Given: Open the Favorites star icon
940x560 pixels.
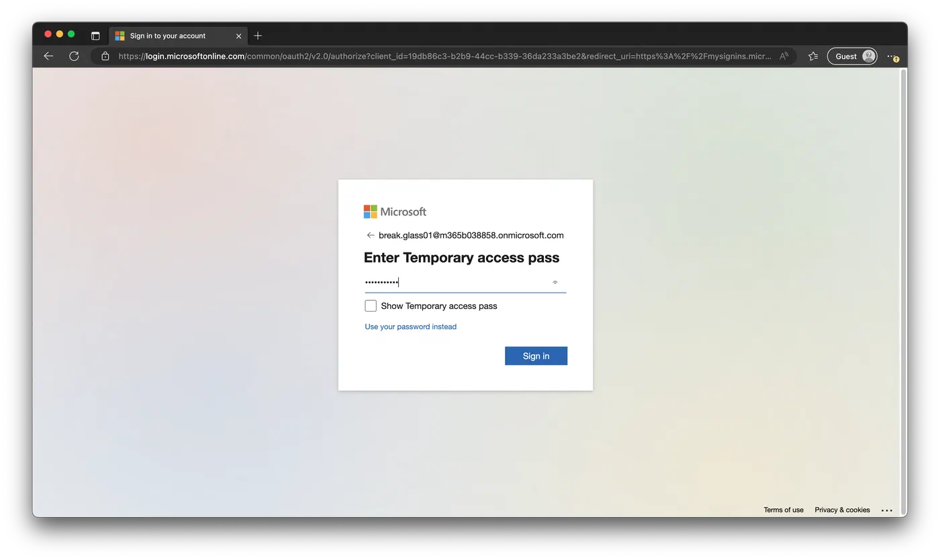Looking at the screenshot, I should [x=813, y=56].
